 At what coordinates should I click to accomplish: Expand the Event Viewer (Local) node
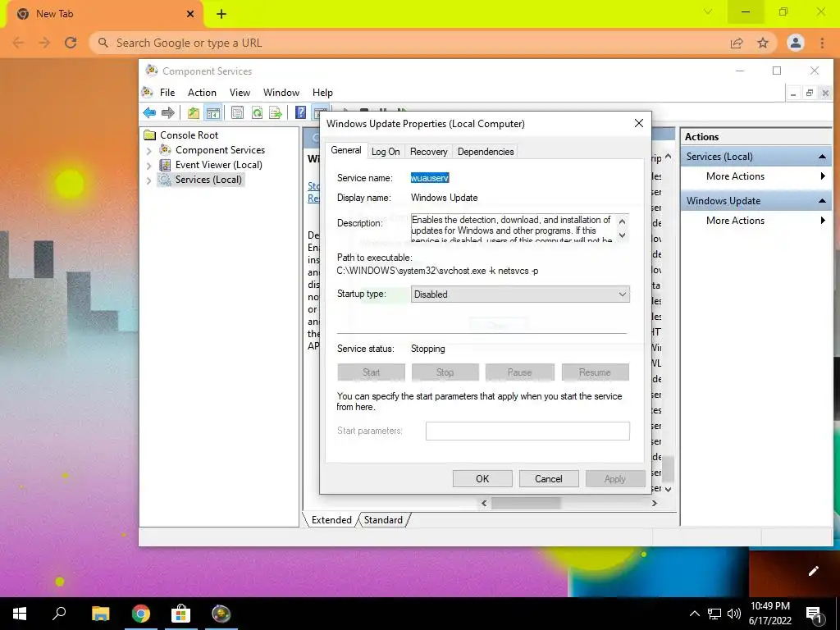[x=149, y=166]
